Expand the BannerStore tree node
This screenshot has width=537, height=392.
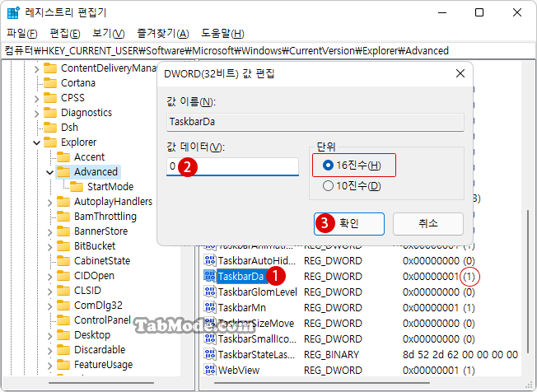pyautogui.click(x=50, y=232)
